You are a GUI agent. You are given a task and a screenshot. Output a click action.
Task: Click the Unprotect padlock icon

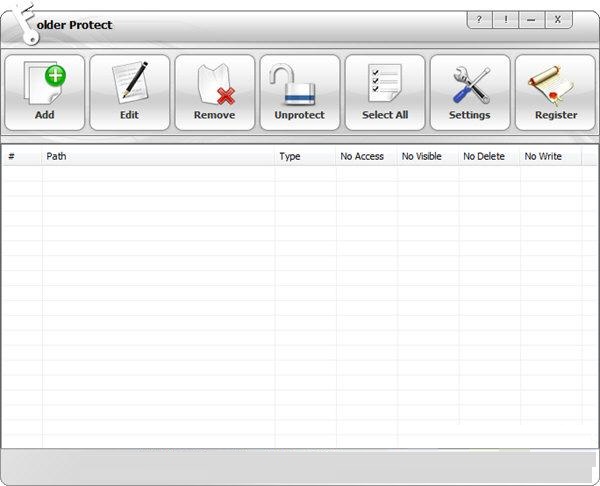[300, 84]
